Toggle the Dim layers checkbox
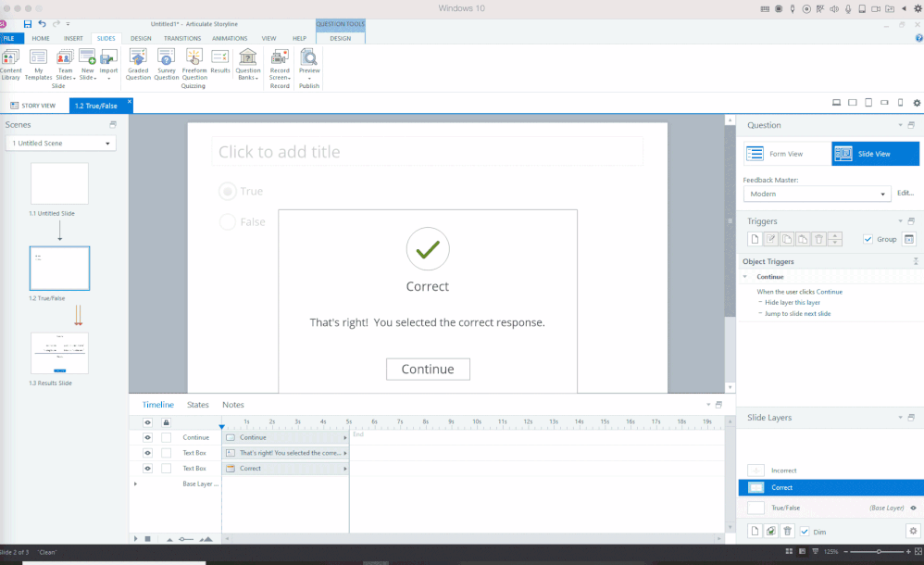This screenshot has height=565, width=924. click(x=805, y=531)
